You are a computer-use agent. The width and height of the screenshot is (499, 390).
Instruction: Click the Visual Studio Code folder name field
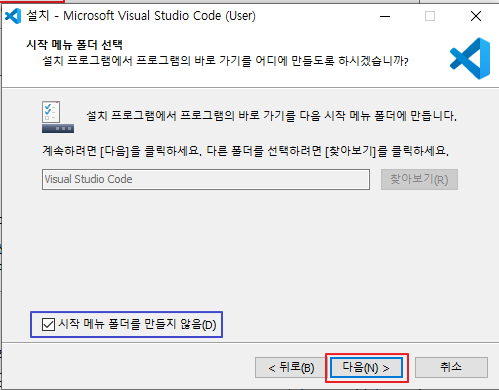click(x=206, y=179)
